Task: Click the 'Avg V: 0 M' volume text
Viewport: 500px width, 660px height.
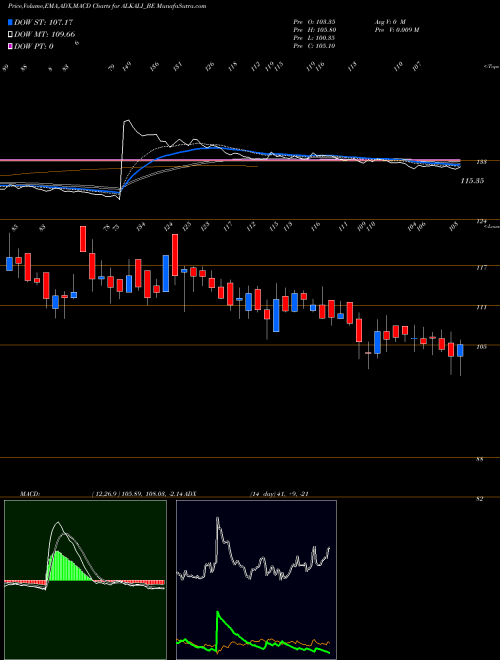Action: [x=390, y=21]
